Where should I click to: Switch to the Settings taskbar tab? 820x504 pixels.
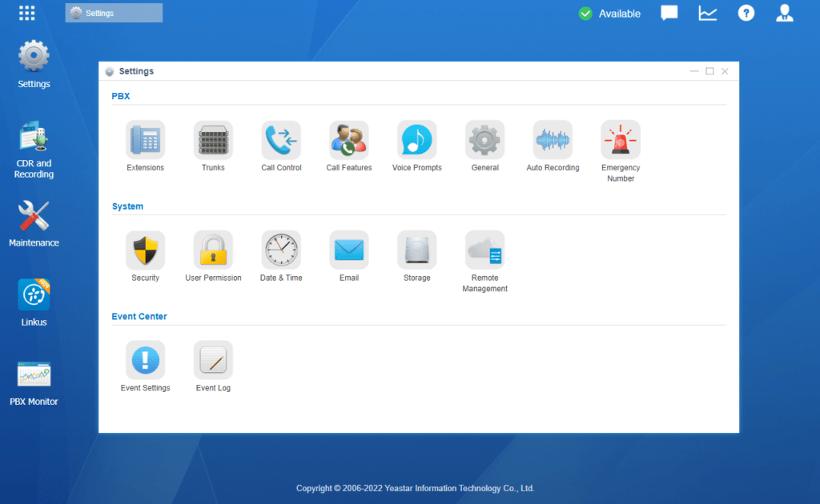113,12
